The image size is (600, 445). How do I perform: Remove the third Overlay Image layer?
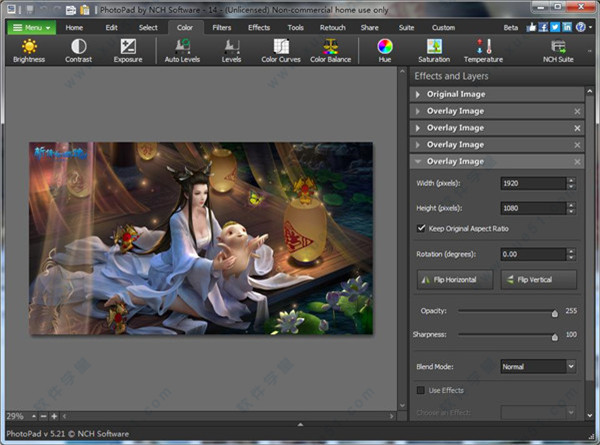(x=577, y=145)
